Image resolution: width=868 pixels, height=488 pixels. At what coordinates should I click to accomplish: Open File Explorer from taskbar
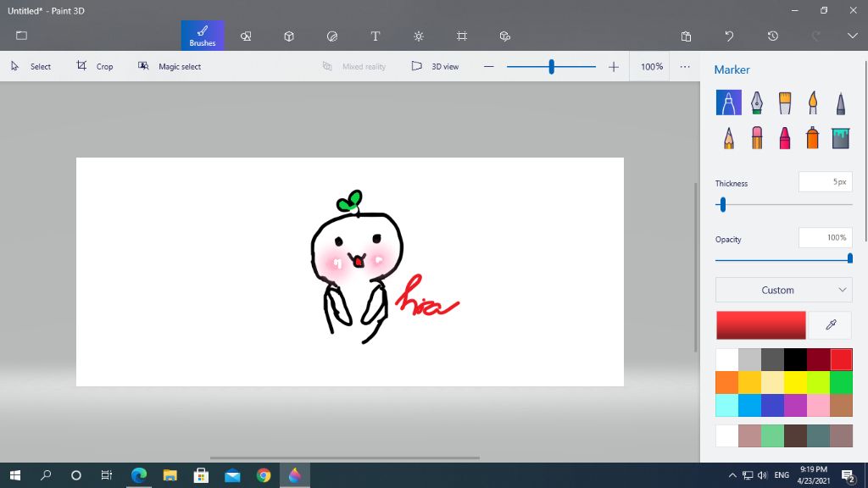pyautogui.click(x=170, y=475)
